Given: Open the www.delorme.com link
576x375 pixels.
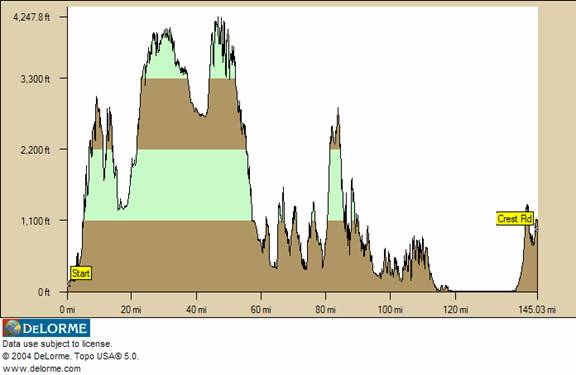Looking at the screenshot, I should (42, 368).
